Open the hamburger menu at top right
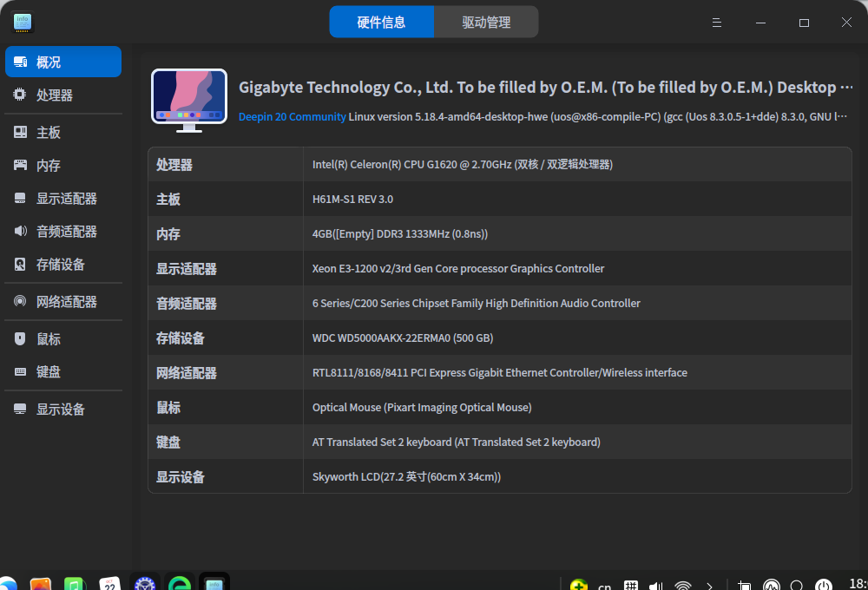The image size is (868, 590). pos(716,23)
